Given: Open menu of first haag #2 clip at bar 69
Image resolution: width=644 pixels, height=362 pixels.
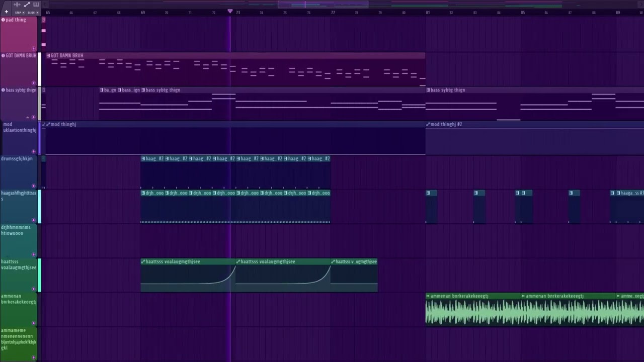Looking at the screenshot, I should 143,159.
